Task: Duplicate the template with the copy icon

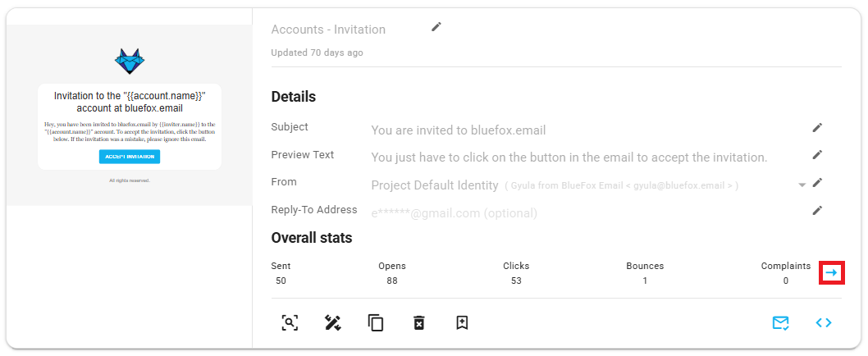Action: coord(376,322)
